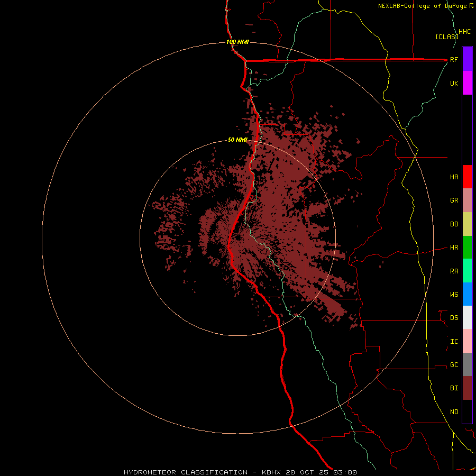The width and height of the screenshot is (476, 476).
Task: Click the "IC" legend label
Action: [454, 342]
